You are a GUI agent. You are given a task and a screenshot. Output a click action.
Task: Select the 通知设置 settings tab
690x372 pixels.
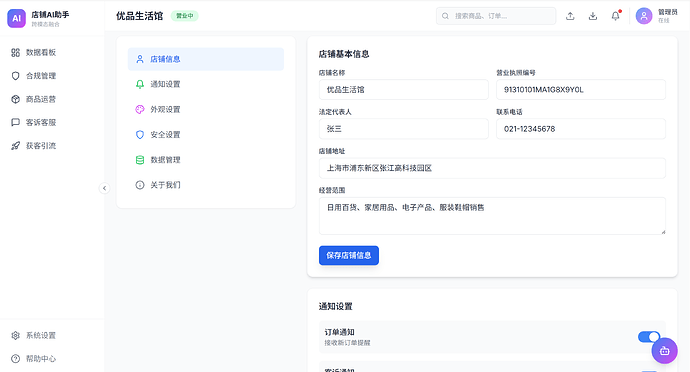pyautogui.click(x=206, y=84)
